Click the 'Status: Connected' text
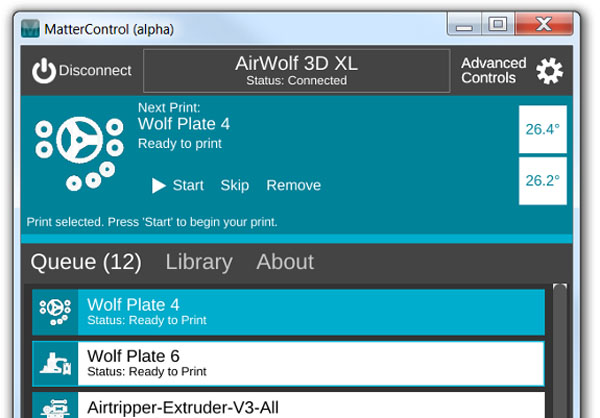This screenshot has width=600, height=418. [x=297, y=80]
